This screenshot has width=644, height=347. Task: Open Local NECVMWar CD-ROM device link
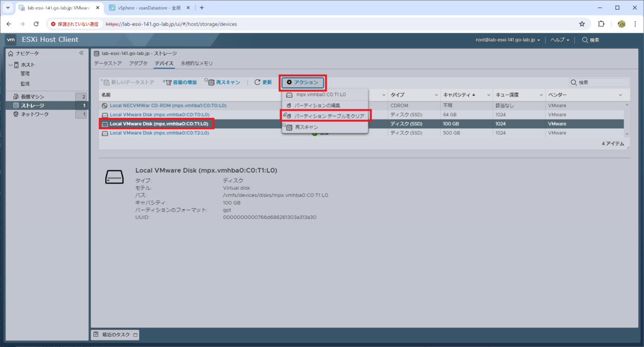(168, 106)
